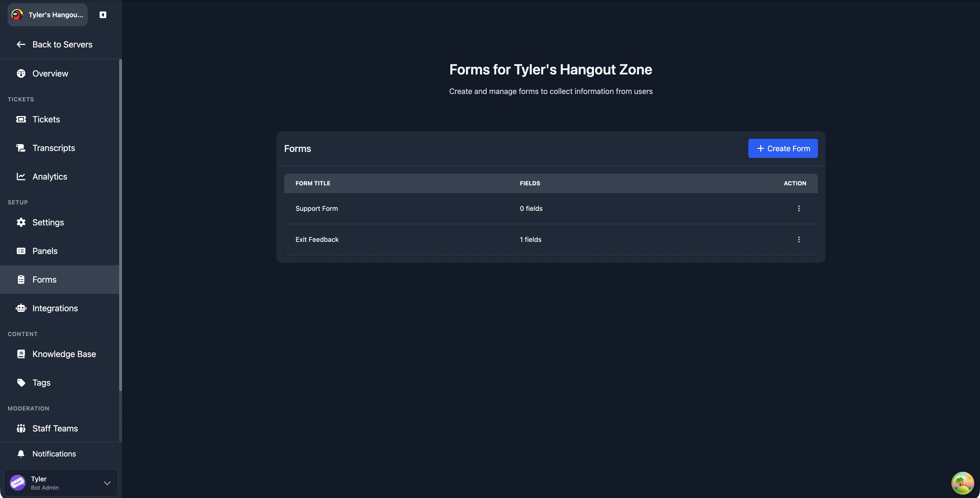Click the Staff Teams label text
Image resolution: width=980 pixels, height=498 pixels.
pos(55,428)
